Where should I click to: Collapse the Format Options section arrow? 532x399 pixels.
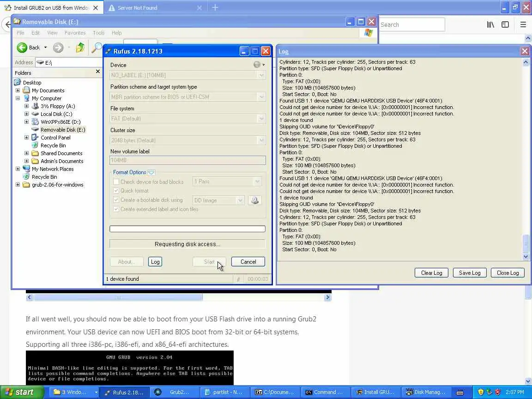pyautogui.click(x=151, y=172)
